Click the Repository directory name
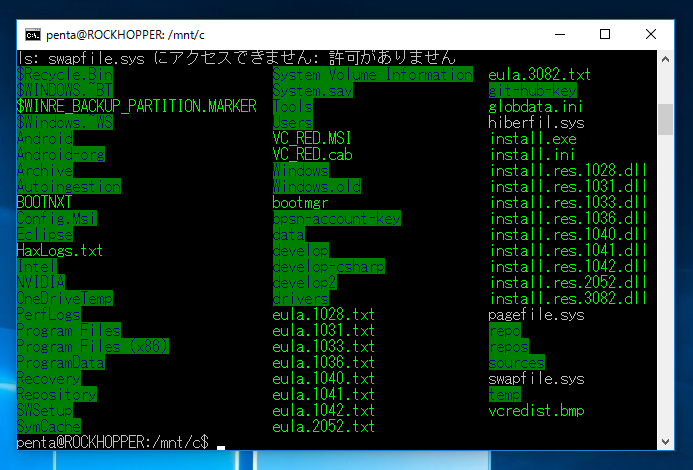The width and height of the screenshot is (693, 470). [57, 394]
